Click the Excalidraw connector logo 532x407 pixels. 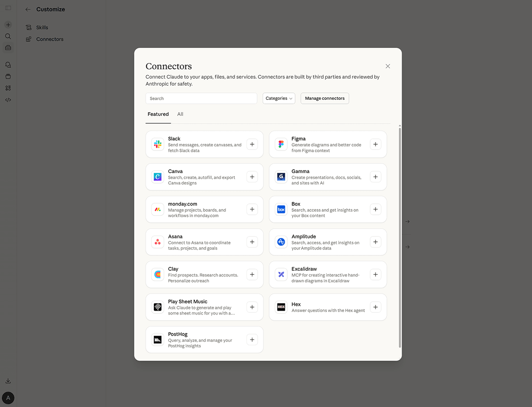281,274
